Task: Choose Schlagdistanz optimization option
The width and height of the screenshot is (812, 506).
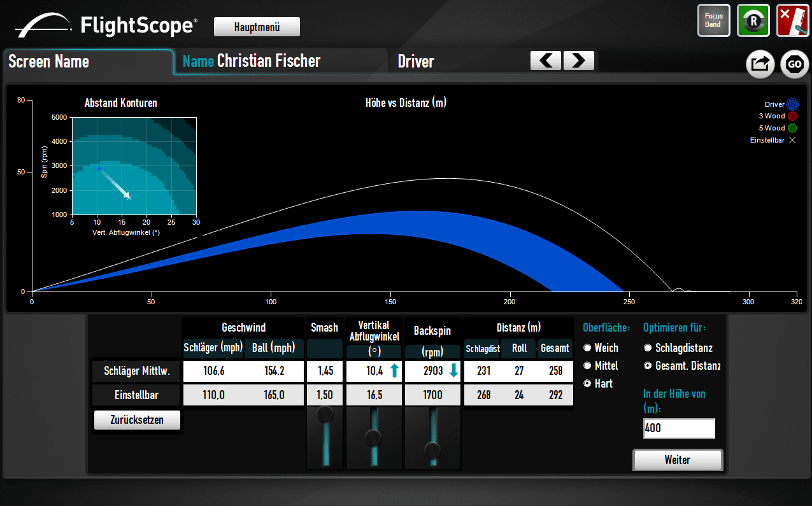Action: [x=648, y=348]
